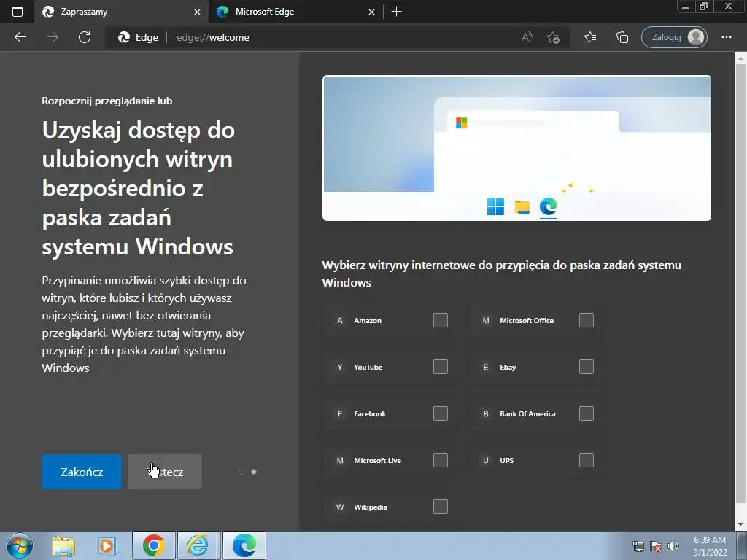The image size is (747, 560).
Task: Check the Wikipedia checkbox
Action: (441, 507)
